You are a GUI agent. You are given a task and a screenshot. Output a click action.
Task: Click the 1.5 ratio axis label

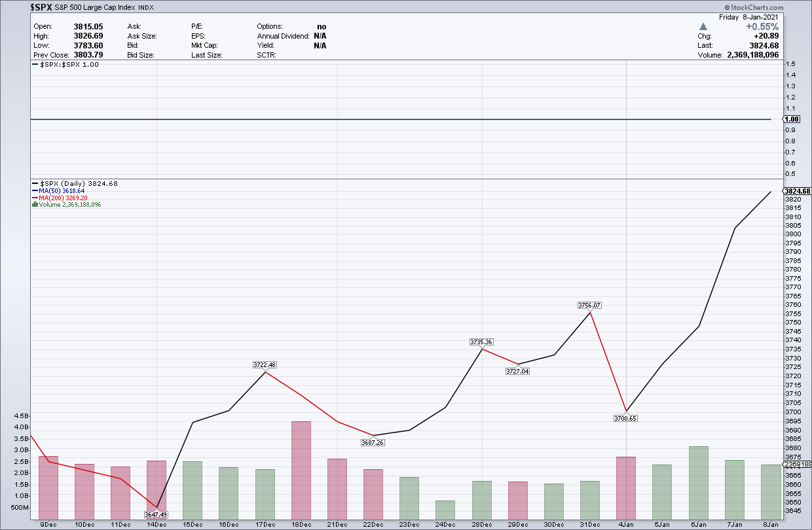click(x=790, y=64)
